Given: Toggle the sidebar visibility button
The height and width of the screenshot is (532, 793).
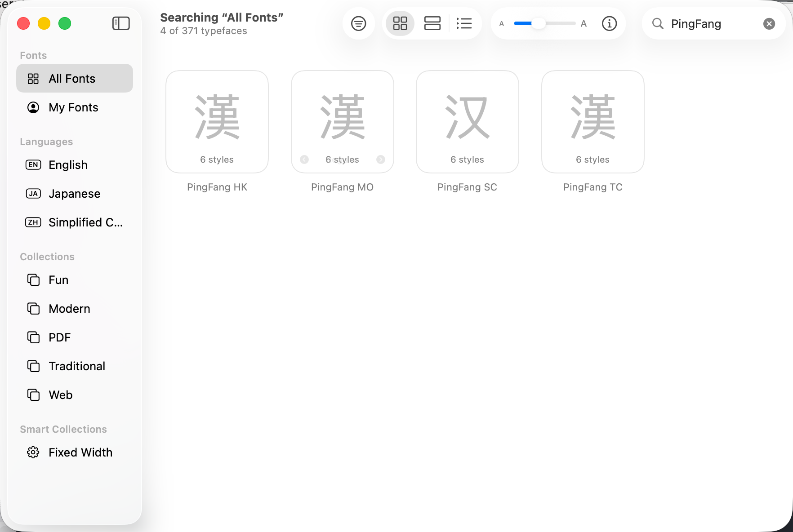Looking at the screenshot, I should [121, 23].
